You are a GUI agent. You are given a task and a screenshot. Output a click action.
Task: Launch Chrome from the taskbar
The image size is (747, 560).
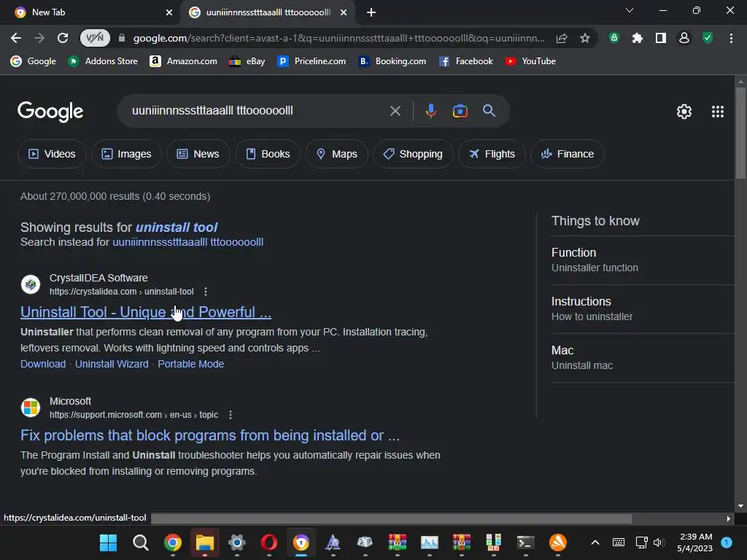point(172,542)
